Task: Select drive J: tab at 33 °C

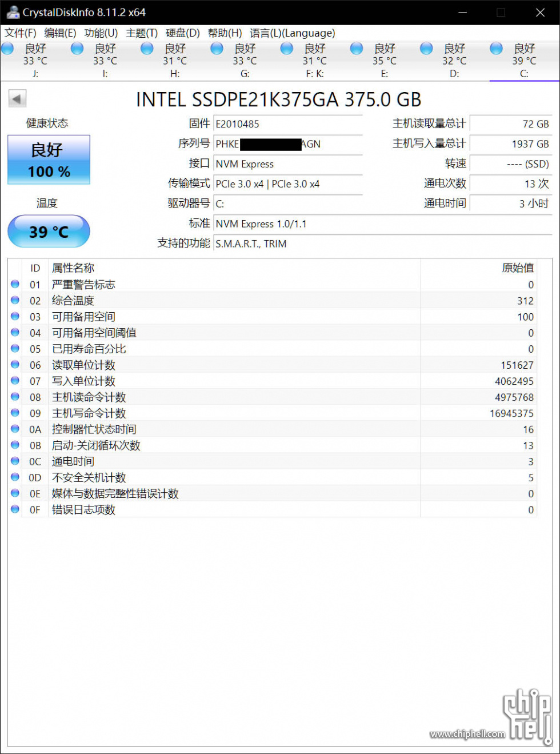Action: point(35,61)
